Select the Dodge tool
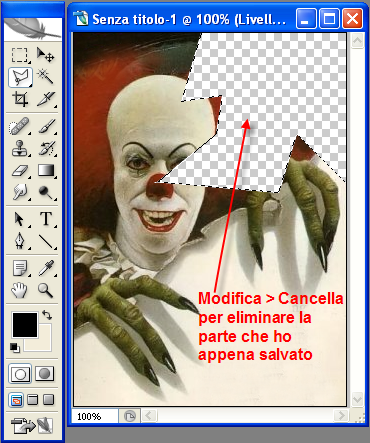 tap(46, 192)
